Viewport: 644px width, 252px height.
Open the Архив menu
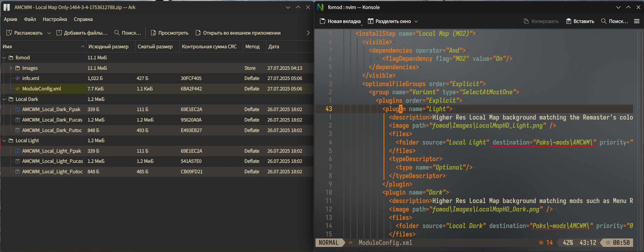click(x=10, y=19)
